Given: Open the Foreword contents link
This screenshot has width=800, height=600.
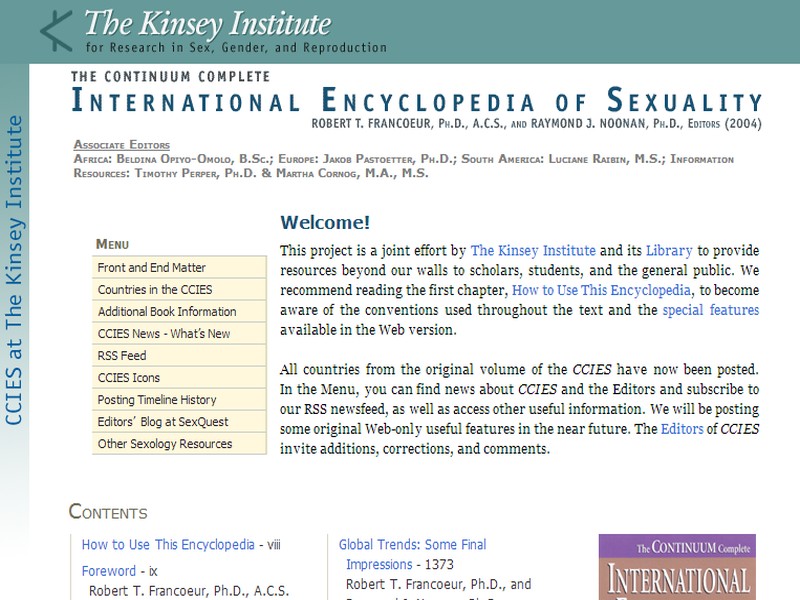Looking at the screenshot, I should pos(109,571).
